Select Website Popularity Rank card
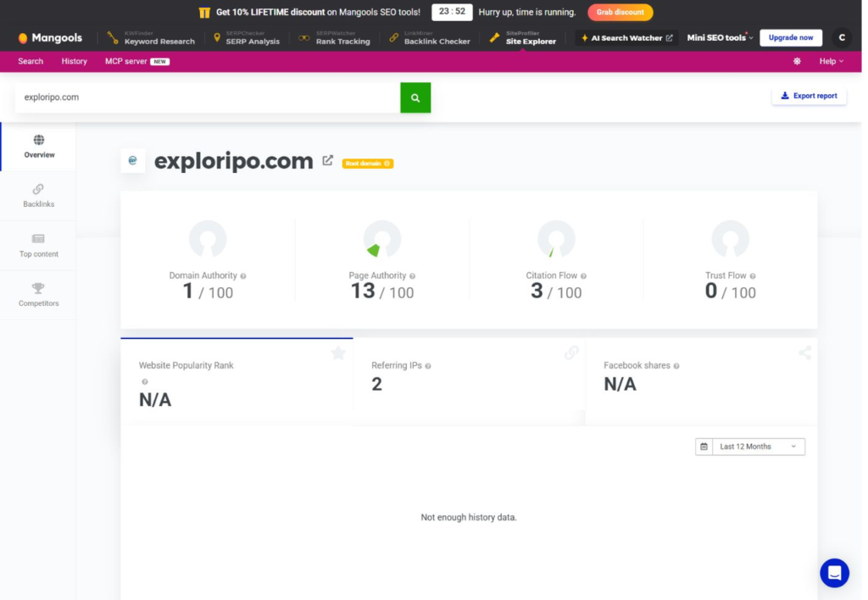868x600 pixels. [x=237, y=381]
